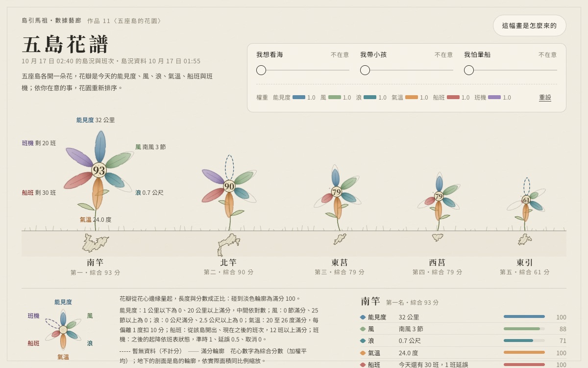Click 第三・綜合 79 分 text
This screenshot has height=368, width=588.
pyautogui.click(x=340, y=272)
